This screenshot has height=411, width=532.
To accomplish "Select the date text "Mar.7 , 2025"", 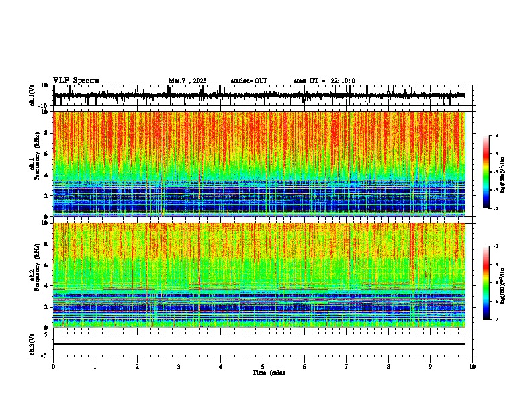I will click(187, 81).
